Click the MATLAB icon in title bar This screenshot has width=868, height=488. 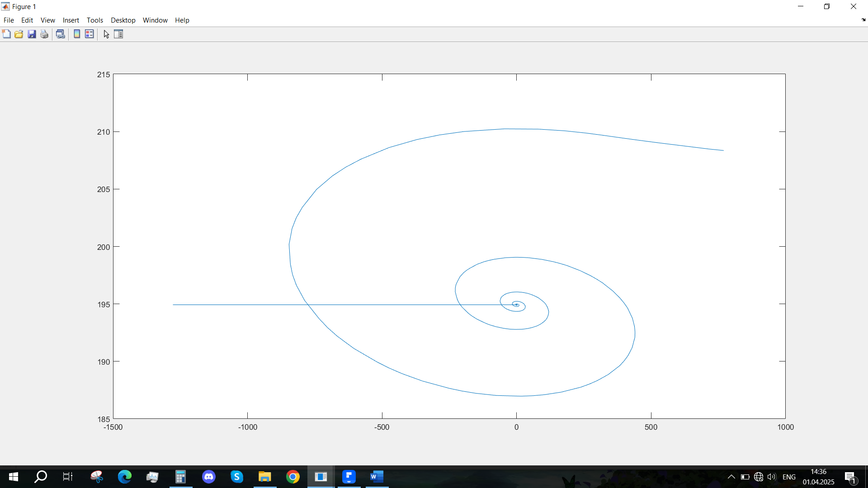click(5, 6)
